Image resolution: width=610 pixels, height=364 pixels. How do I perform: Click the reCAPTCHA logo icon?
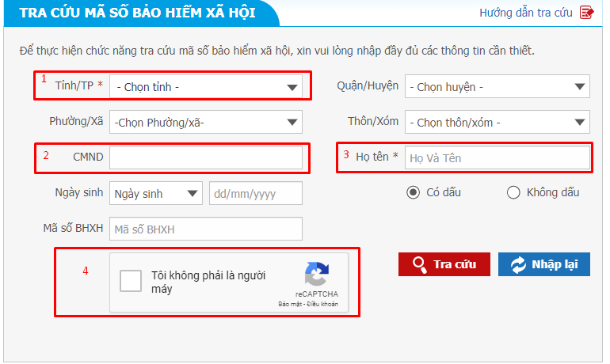[x=317, y=274]
